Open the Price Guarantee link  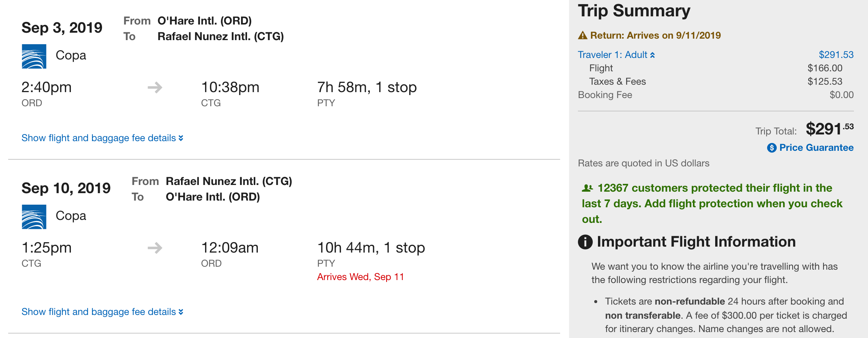pyautogui.click(x=816, y=148)
